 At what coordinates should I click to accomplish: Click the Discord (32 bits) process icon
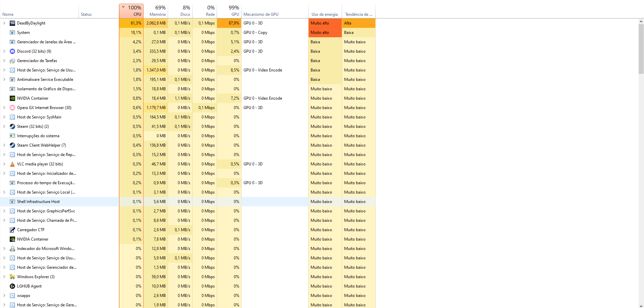12,51
